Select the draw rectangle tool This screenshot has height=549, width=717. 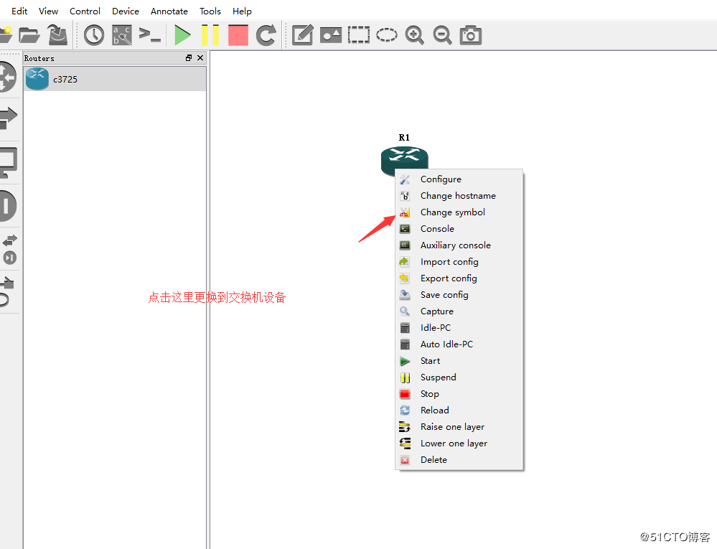tap(358, 35)
